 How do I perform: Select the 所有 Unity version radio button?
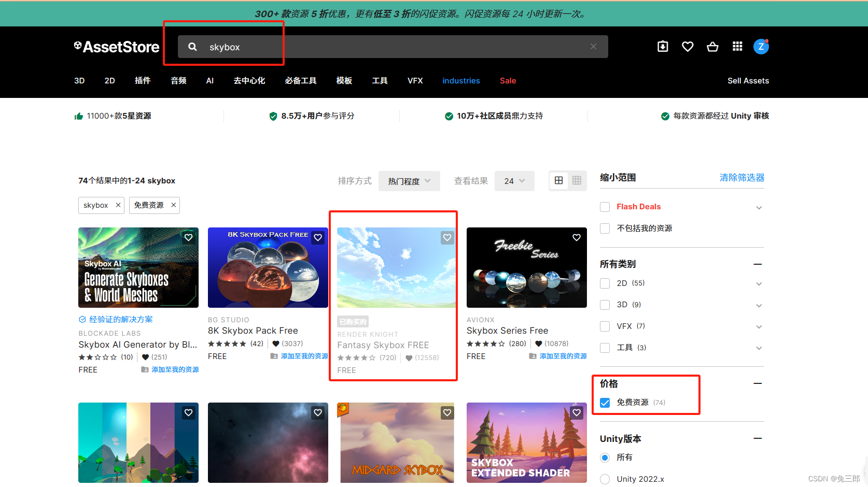605,457
